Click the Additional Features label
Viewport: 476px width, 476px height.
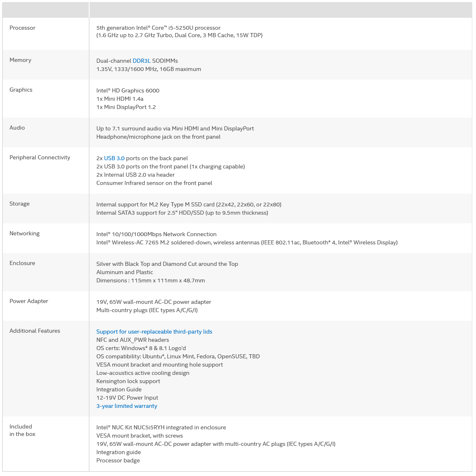(x=35, y=331)
